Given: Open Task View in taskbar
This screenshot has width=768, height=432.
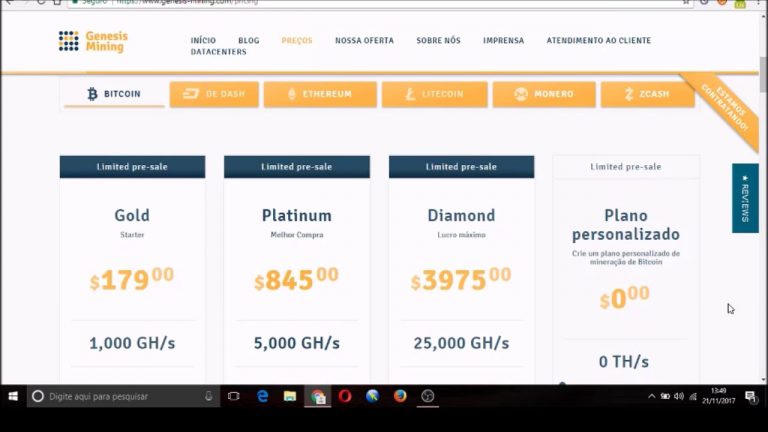Looking at the screenshot, I should pos(234,396).
